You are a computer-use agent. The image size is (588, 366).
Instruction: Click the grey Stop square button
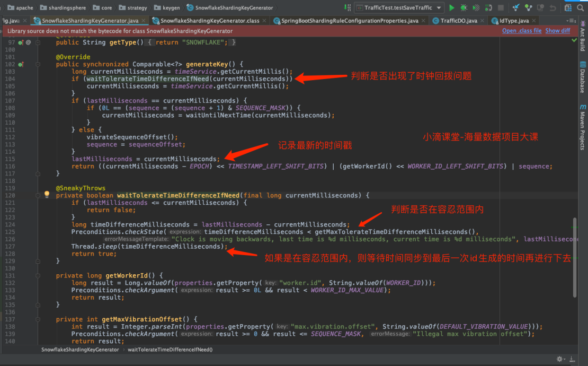(x=501, y=7)
